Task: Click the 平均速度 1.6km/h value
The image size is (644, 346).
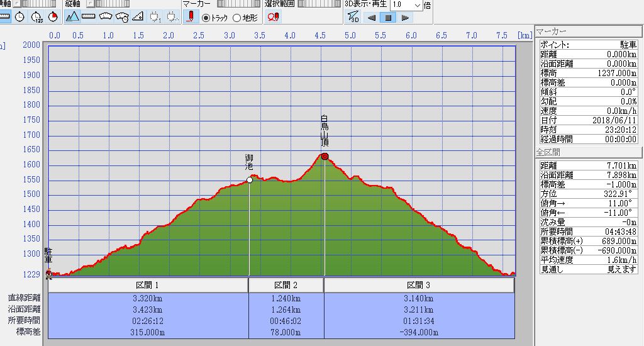Action: coord(622,260)
